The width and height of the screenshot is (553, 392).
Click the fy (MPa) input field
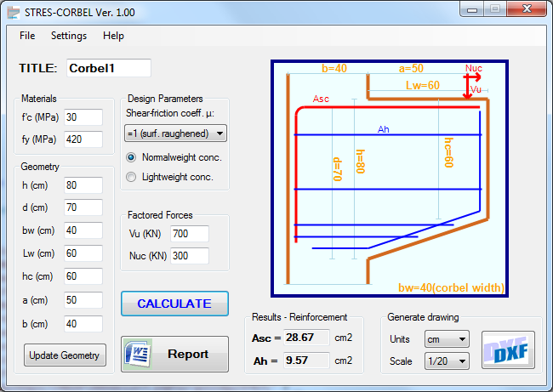tap(83, 139)
